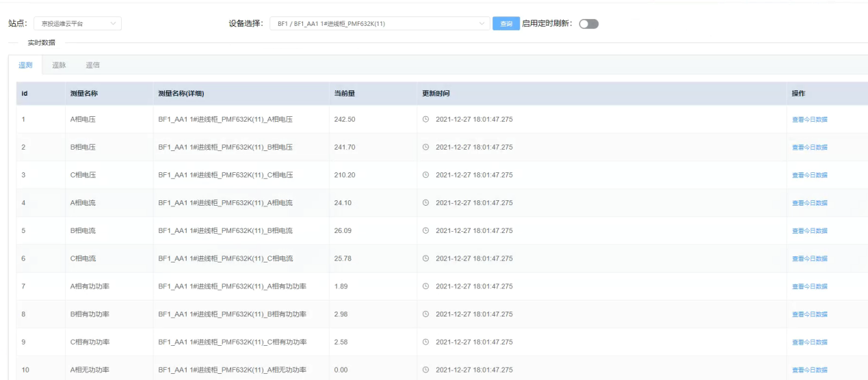
Task: Click the clock icon in the C相电流 row
Action: [x=426, y=258]
